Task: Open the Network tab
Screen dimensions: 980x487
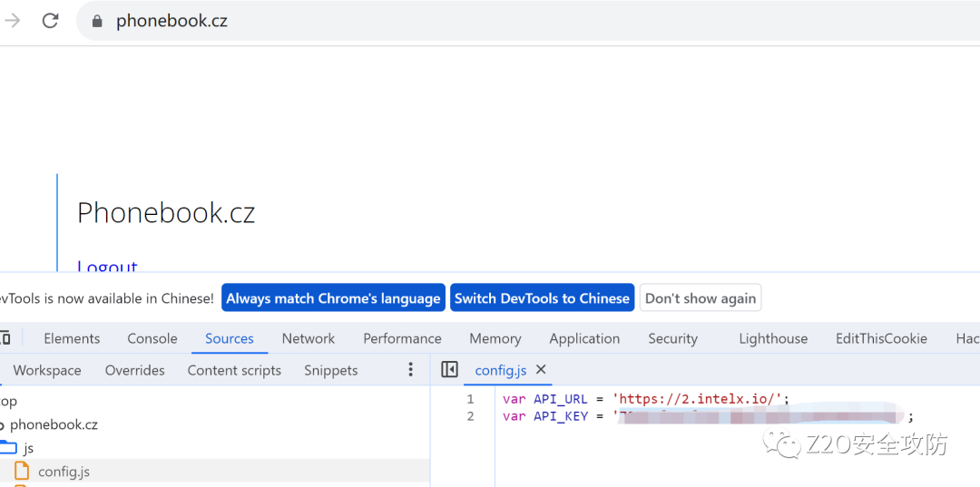Action: pos(309,338)
